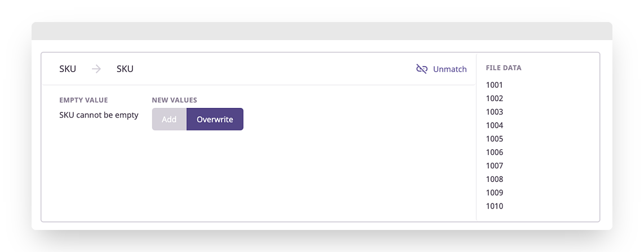Click the target SKU field label
The image size is (644, 252).
[125, 69]
